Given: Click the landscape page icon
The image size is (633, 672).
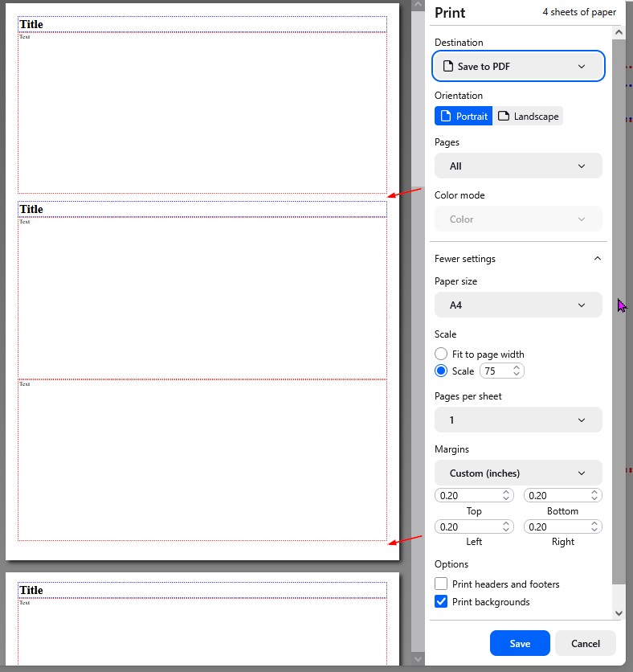Looking at the screenshot, I should 504,116.
